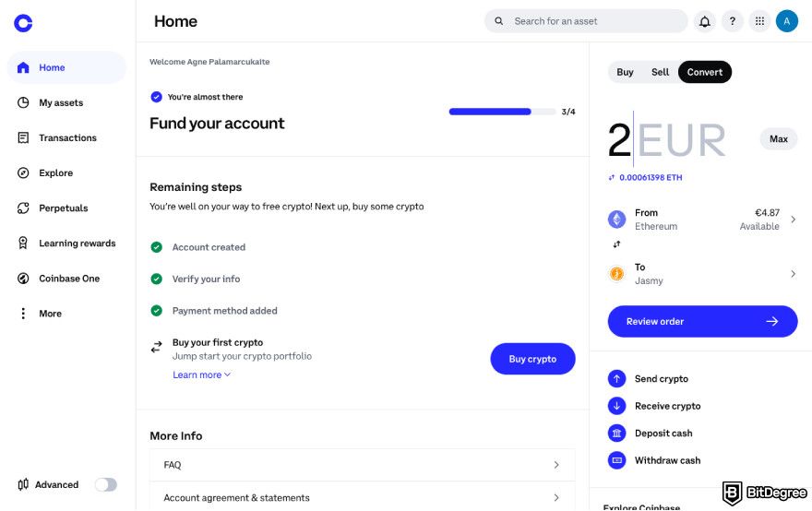This screenshot has height=511, width=812.
Task: Click the Receive crypto arrow icon
Action: (x=616, y=406)
